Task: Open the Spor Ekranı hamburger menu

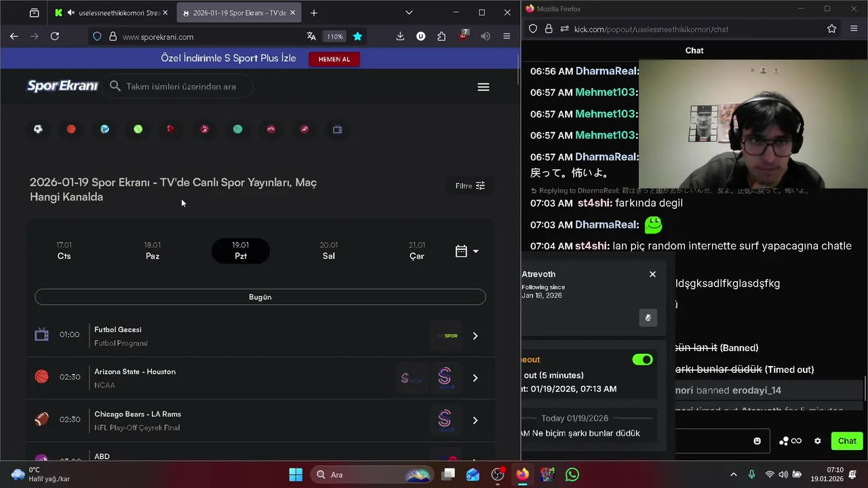Action: 484,87
